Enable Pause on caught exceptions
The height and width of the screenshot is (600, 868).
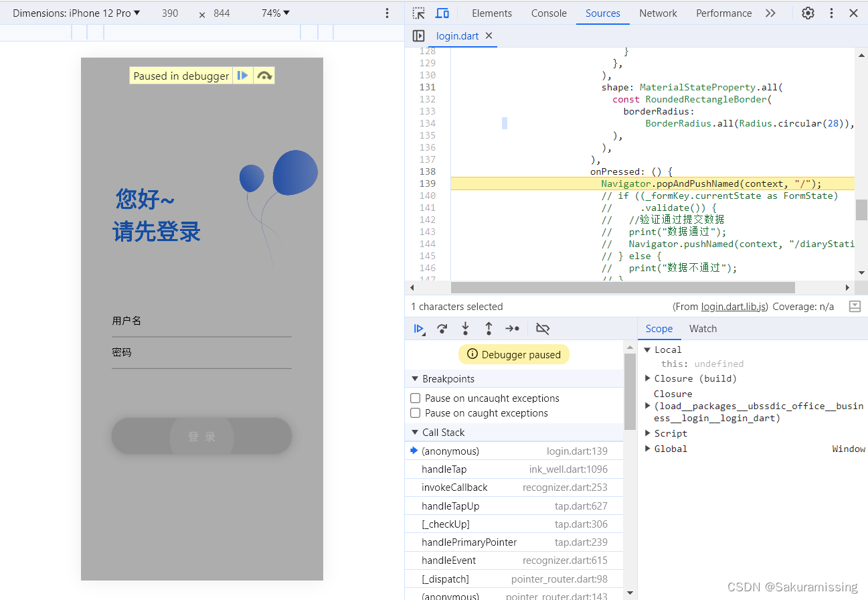pyautogui.click(x=416, y=413)
